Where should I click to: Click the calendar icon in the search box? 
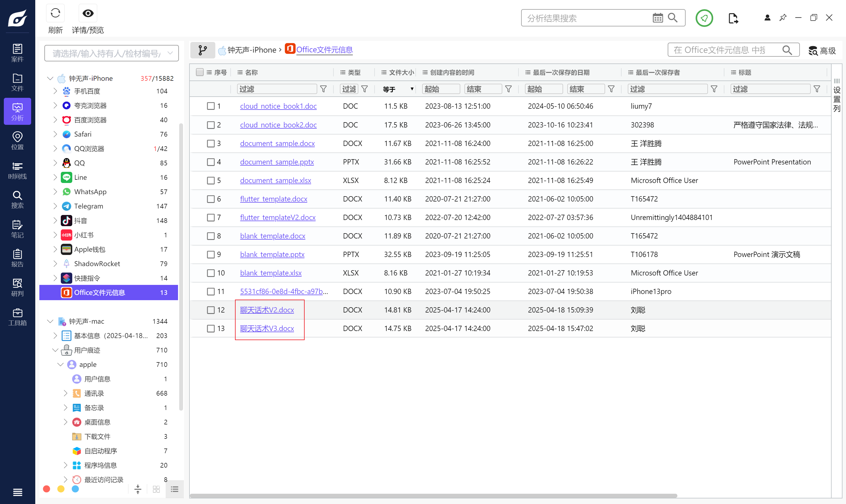click(657, 18)
